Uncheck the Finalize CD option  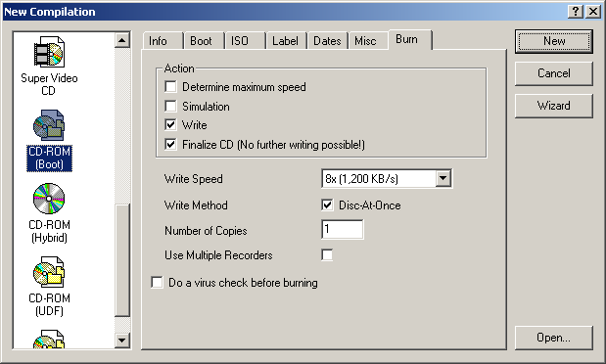[170, 145]
